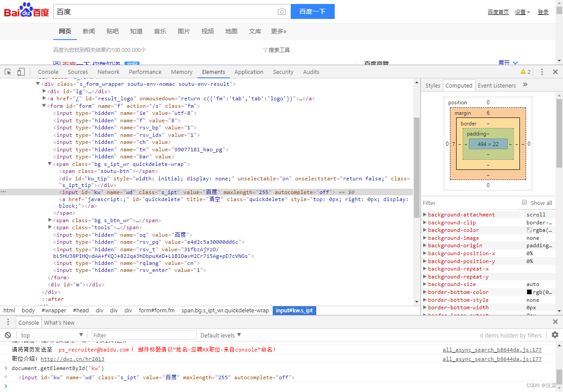The height and width of the screenshot is (392, 563).
Task: Click the 494 × 22 content box
Action: [x=488, y=144]
